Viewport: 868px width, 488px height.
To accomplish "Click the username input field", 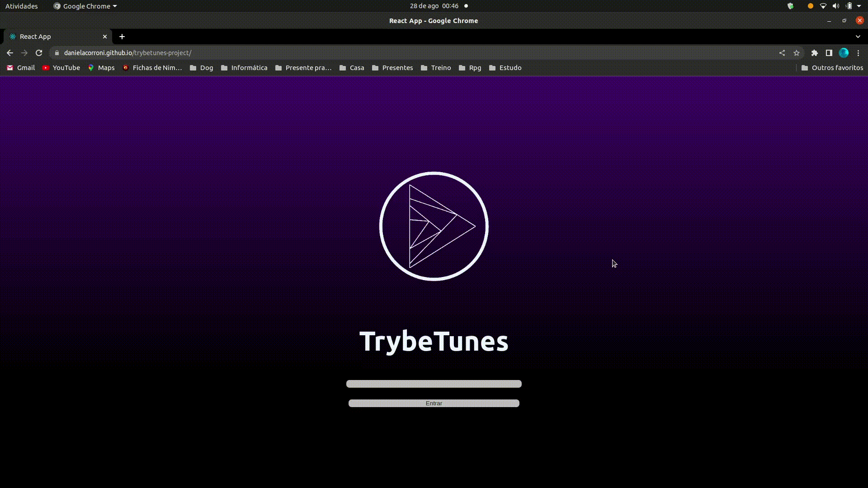I will pos(434,384).
